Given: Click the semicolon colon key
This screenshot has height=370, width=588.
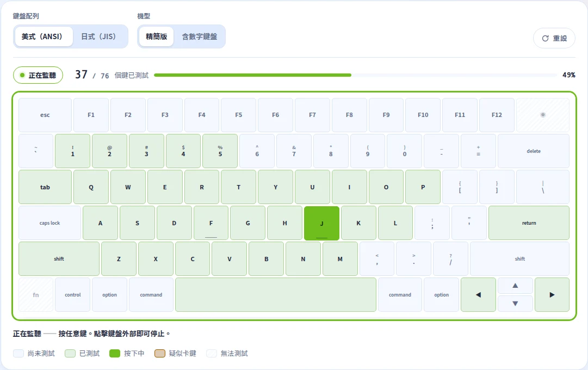Looking at the screenshot, I should (x=432, y=223).
